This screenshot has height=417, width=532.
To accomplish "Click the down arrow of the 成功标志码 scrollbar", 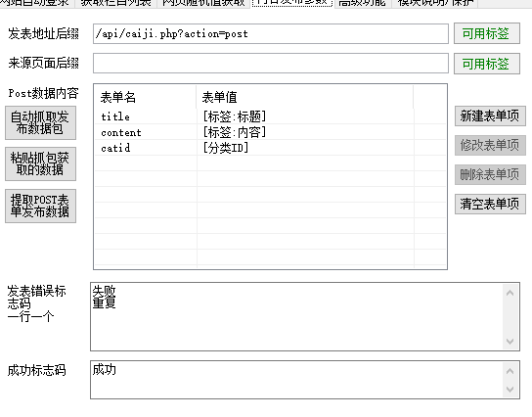I will pos(510,390).
